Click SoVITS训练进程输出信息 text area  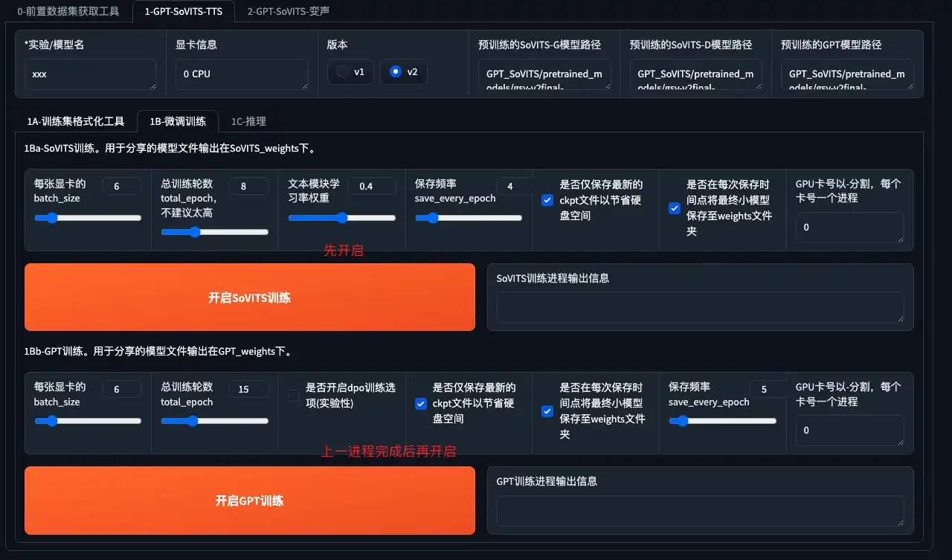point(701,307)
